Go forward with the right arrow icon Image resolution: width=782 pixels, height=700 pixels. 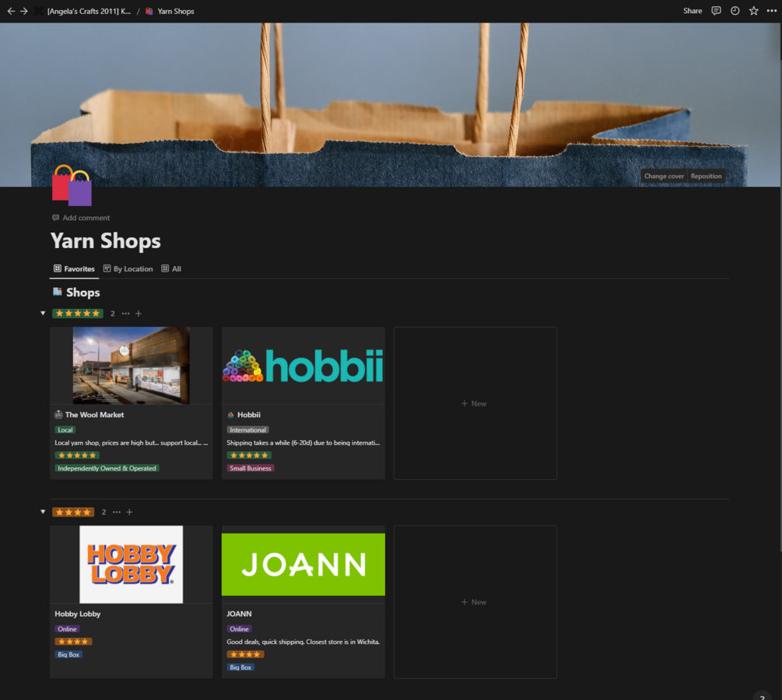(x=24, y=11)
